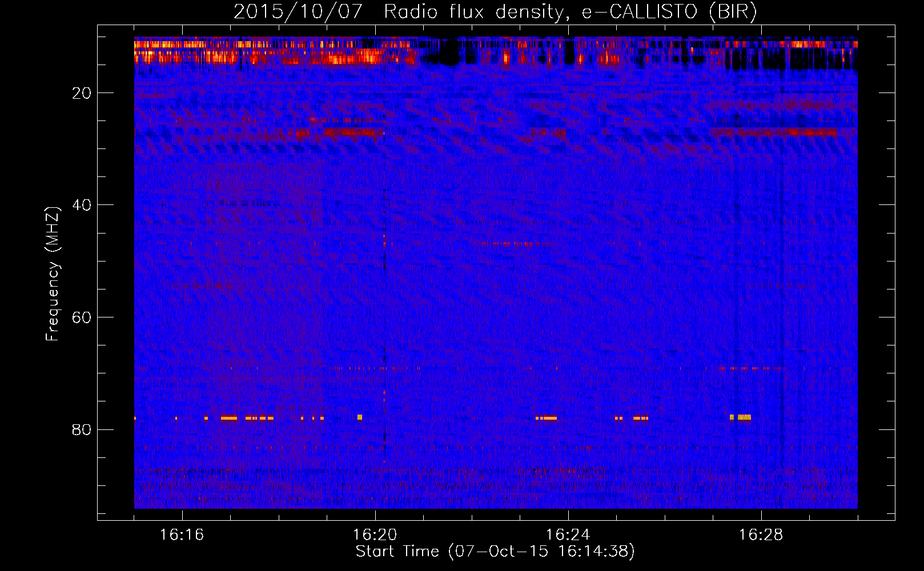Click the '20' frequency axis label
Screen dimensions: 924x571
[82, 93]
